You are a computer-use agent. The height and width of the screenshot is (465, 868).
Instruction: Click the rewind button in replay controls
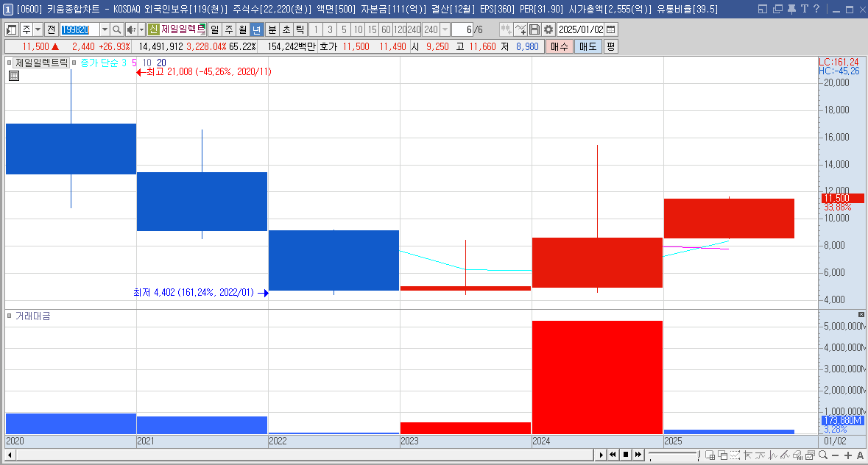pos(613,455)
